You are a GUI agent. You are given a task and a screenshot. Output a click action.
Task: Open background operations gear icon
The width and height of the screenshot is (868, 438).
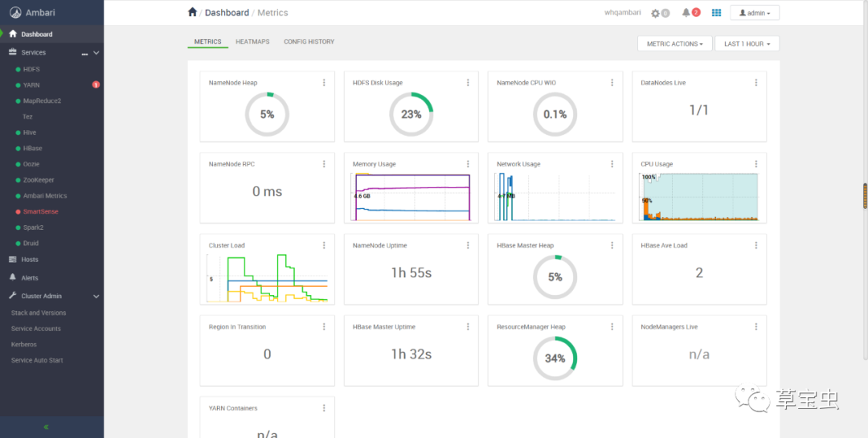point(656,13)
